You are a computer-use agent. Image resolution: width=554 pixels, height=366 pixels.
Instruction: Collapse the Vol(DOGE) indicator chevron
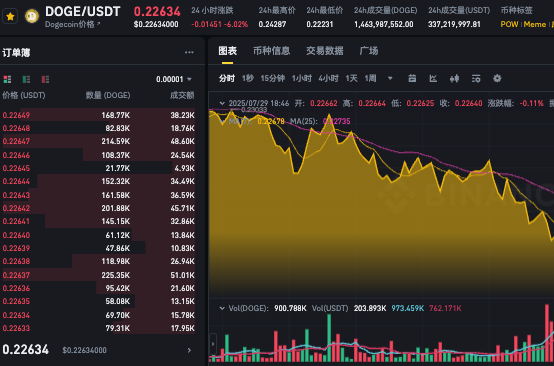(222, 308)
